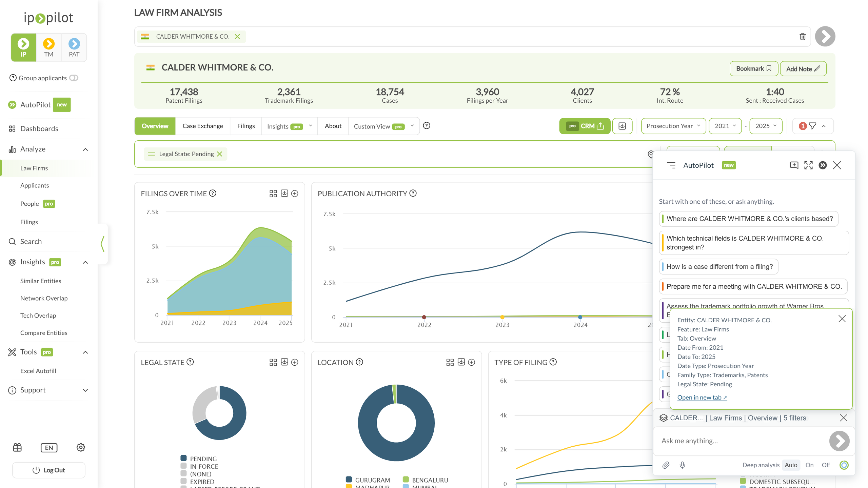
Task: Click the trash icon in search bar
Action: pos(803,37)
